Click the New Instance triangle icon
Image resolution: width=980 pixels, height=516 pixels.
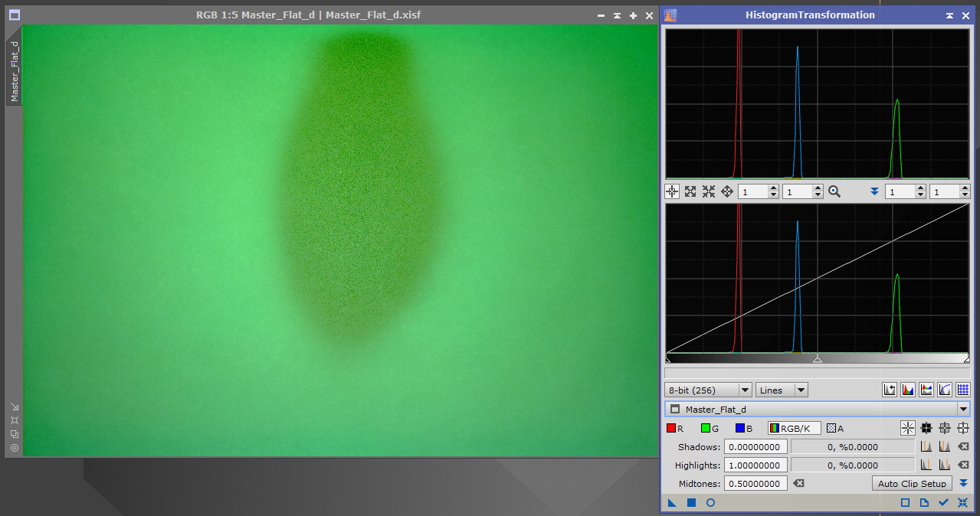pos(672,503)
